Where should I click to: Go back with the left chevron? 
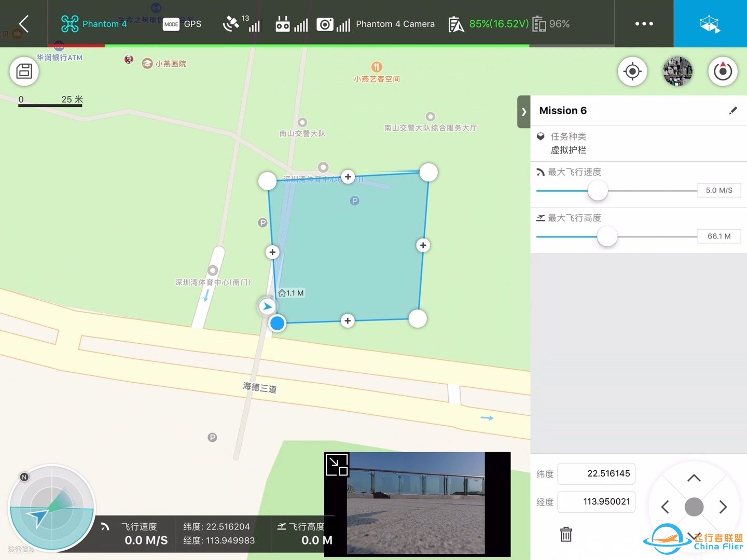(23, 24)
